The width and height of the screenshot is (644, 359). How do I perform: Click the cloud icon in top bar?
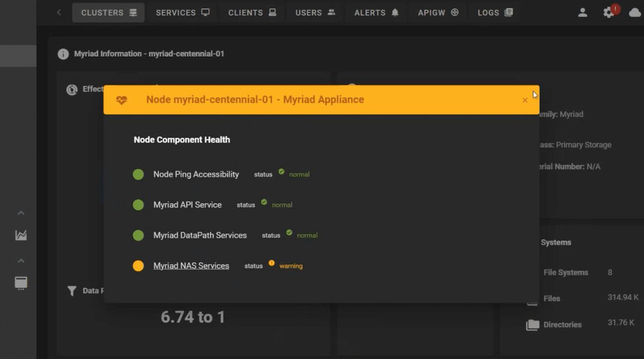tap(635, 13)
